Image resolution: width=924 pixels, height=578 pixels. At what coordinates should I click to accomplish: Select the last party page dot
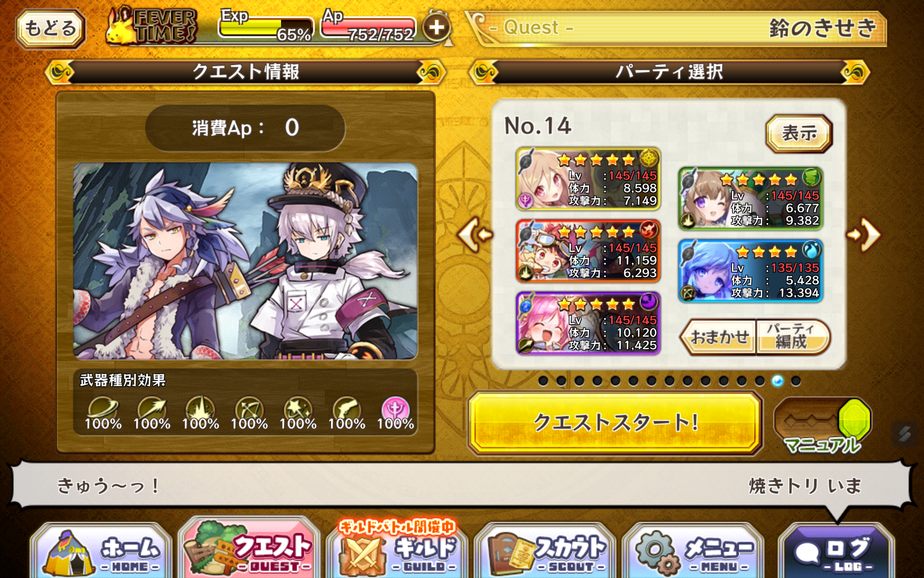[x=796, y=381]
